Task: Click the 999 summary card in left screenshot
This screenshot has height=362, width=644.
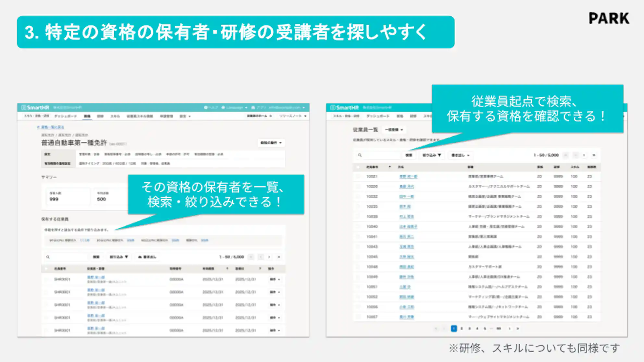Action: (x=68, y=197)
